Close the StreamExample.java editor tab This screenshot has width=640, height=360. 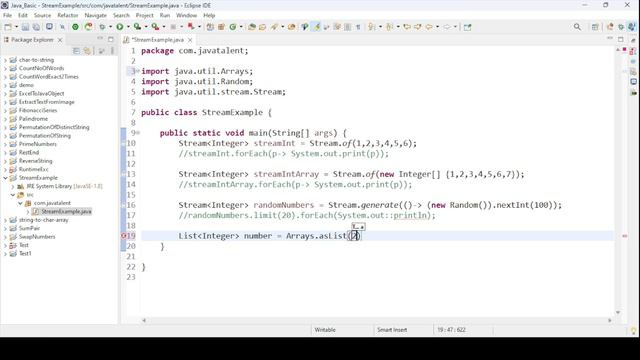coord(190,40)
